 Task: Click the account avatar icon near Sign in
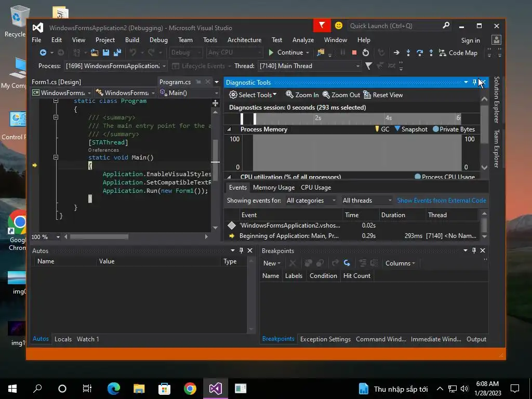coord(496,39)
